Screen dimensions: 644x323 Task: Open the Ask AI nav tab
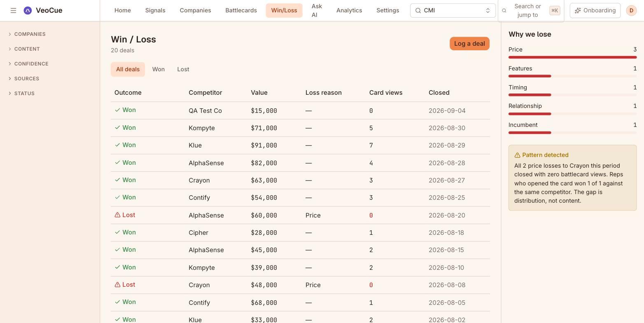pos(317,10)
